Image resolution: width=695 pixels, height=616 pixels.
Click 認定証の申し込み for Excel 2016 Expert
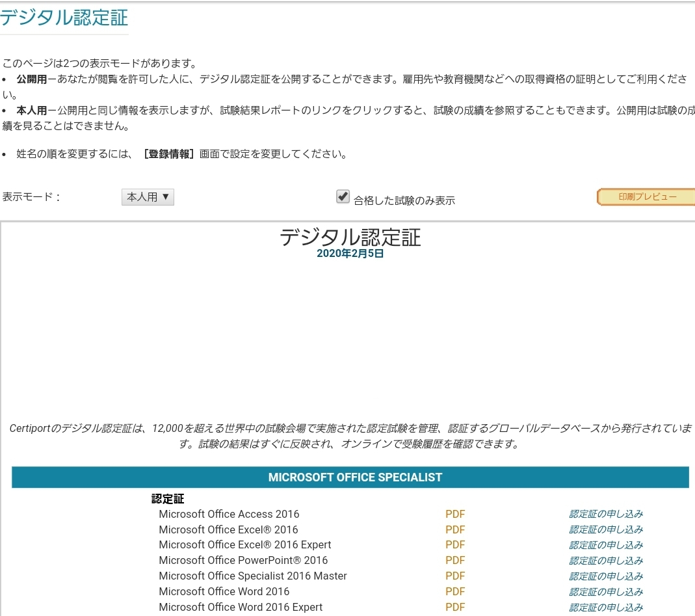(x=606, y=544)
